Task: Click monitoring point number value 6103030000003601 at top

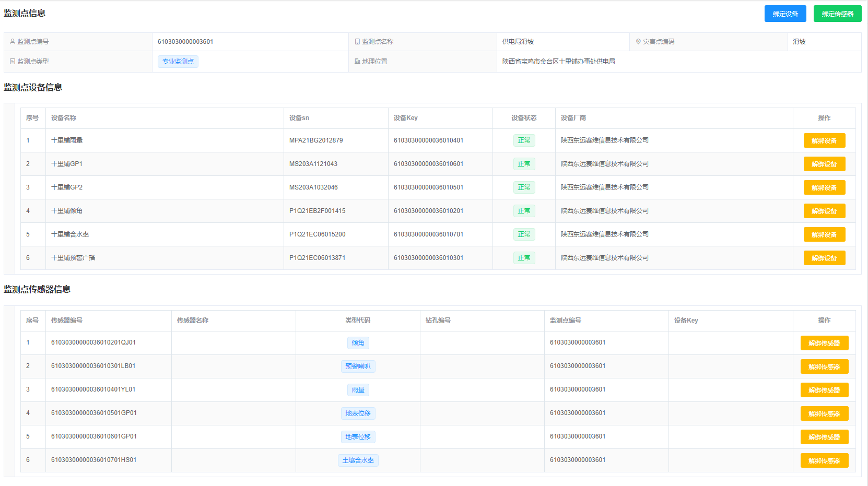Action: click(x=185, y=42)
